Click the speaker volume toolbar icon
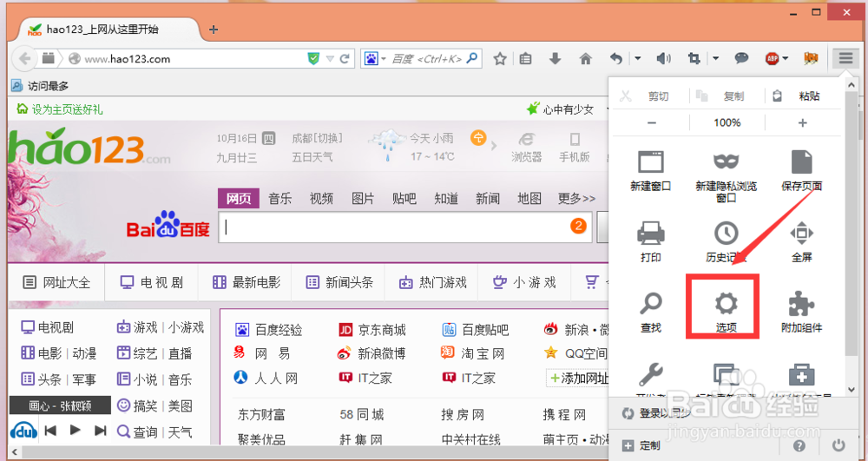This screenshot has height=461, width=868. pos(663,58)
